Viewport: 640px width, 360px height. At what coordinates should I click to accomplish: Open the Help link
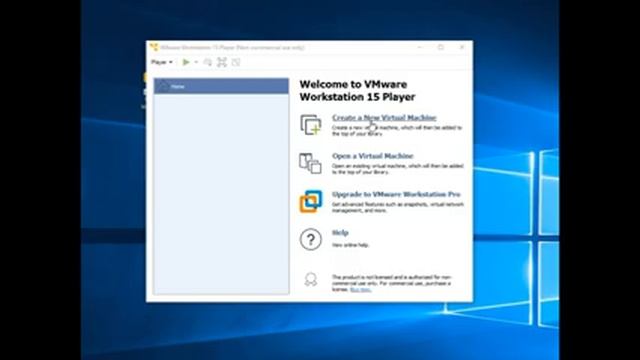340,233
